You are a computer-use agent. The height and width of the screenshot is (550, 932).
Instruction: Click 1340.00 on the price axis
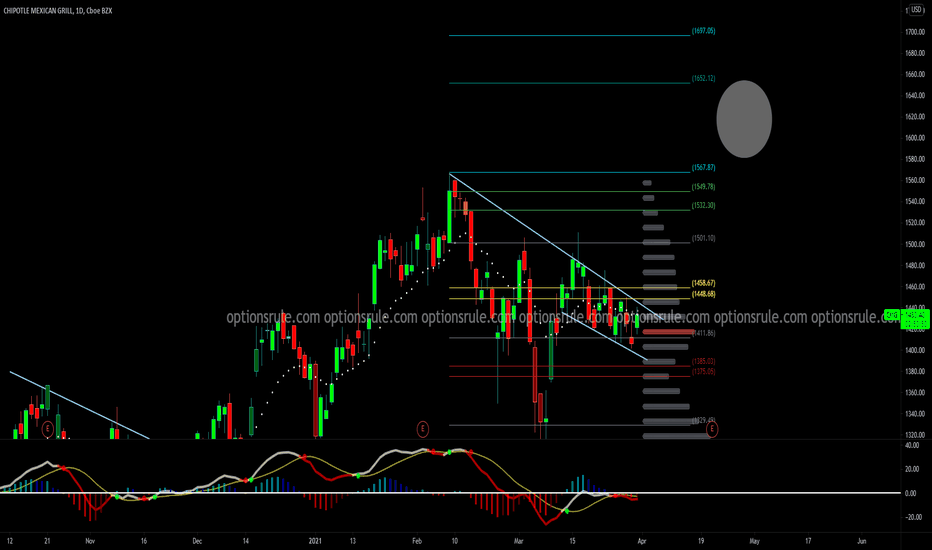(915, 414)
